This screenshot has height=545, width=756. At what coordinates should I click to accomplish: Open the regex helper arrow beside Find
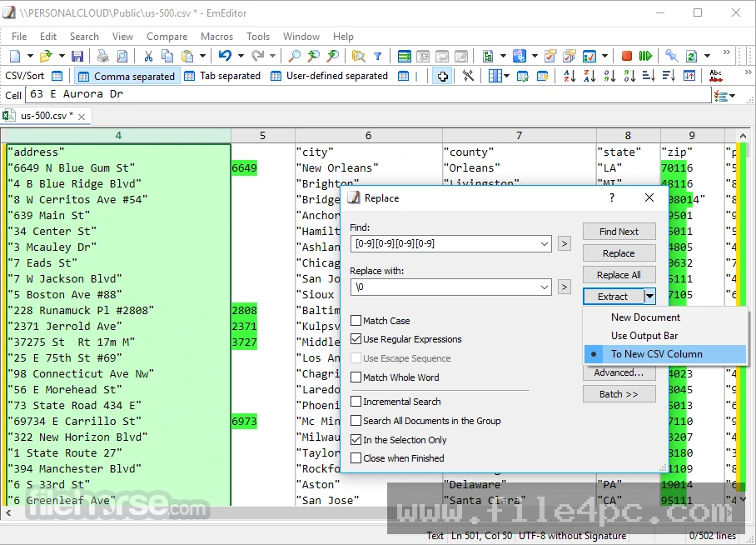[x=565, y=244]
